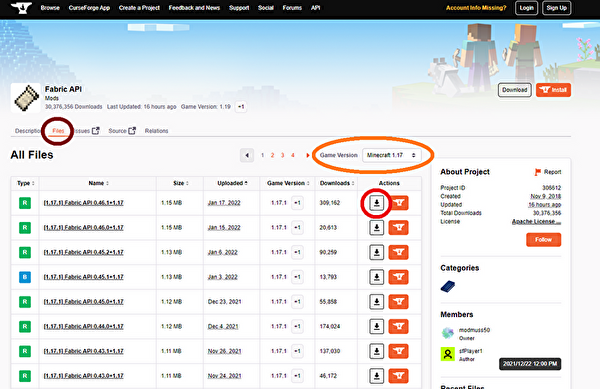Click the Fabric API project thumbnail
The width and height of the screenshot is (600, 389).
[26, 98]
